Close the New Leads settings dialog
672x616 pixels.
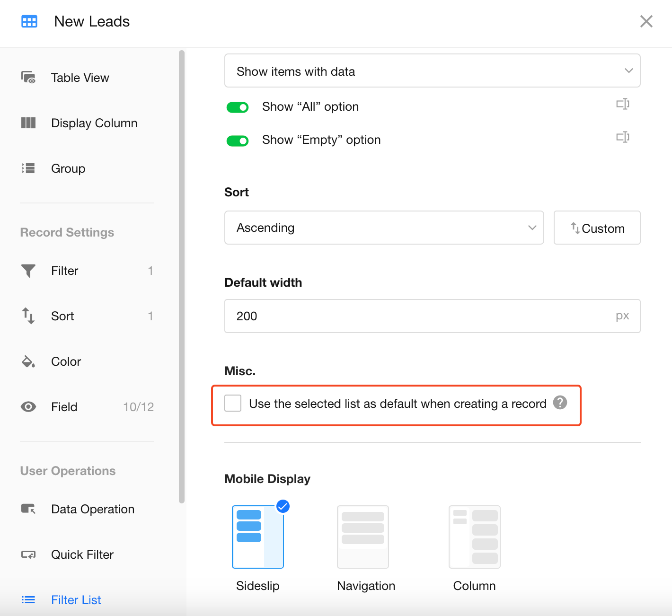coord(646,21)
